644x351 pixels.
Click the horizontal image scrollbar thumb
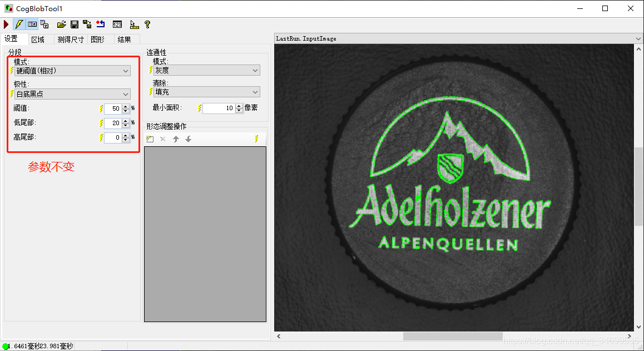tap(453, 336)
